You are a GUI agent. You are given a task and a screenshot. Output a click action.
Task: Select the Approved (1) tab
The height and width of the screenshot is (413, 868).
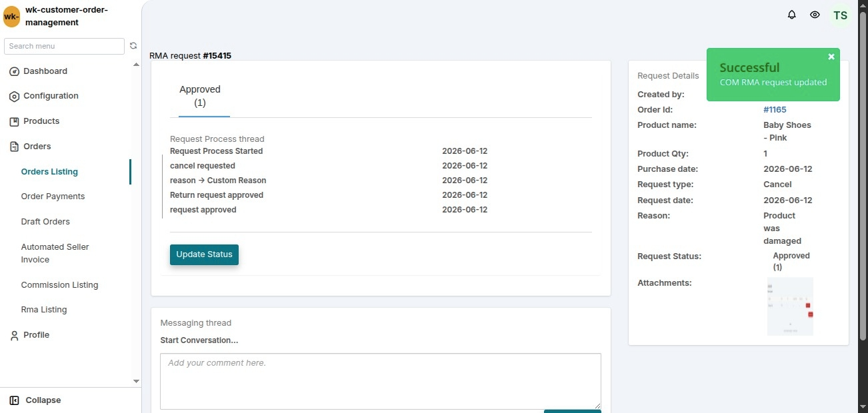click(200, 96)
